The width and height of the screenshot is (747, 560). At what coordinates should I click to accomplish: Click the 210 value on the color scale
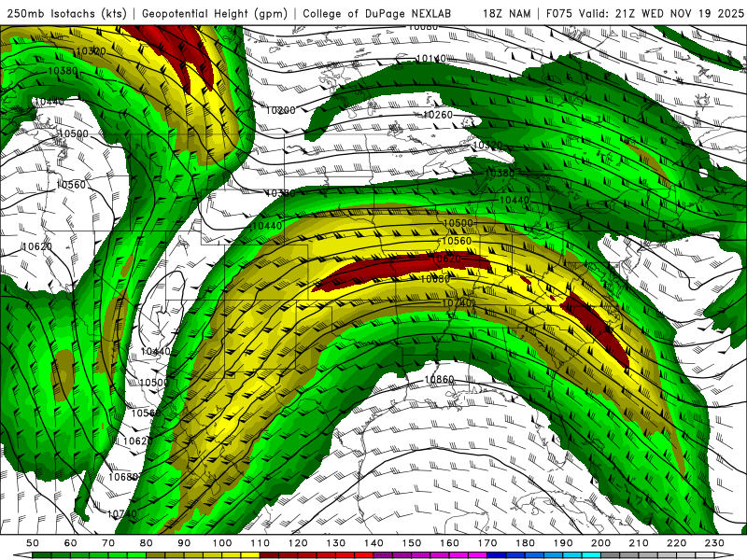click(639, 543)
